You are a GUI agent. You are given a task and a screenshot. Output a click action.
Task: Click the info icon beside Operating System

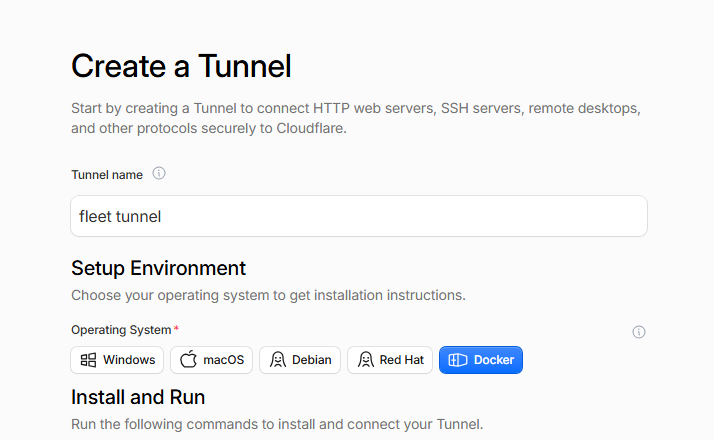[x=638, y=332]
